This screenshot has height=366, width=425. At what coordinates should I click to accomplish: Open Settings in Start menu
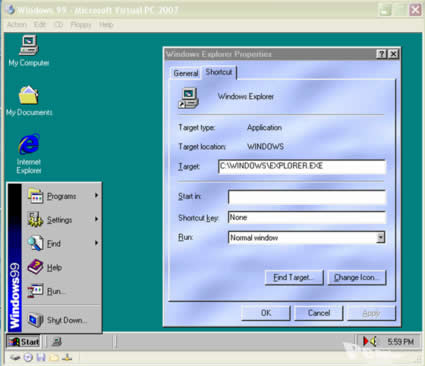click(63, 220)
